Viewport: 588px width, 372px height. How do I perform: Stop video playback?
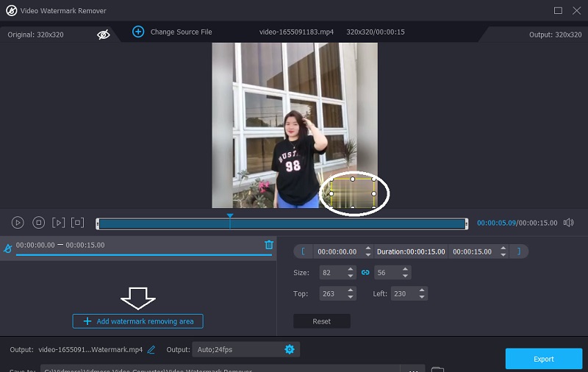pos(39,223)
